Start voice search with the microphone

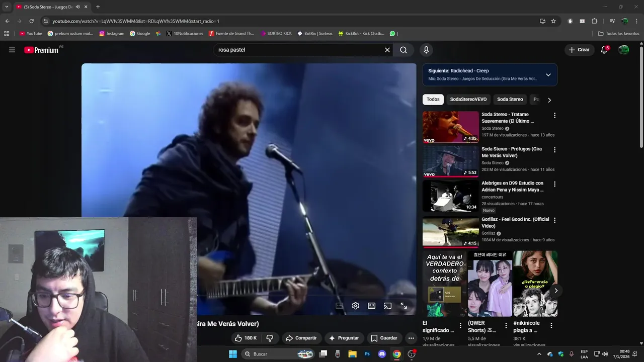pyautogui.click(x=426, y=50)
